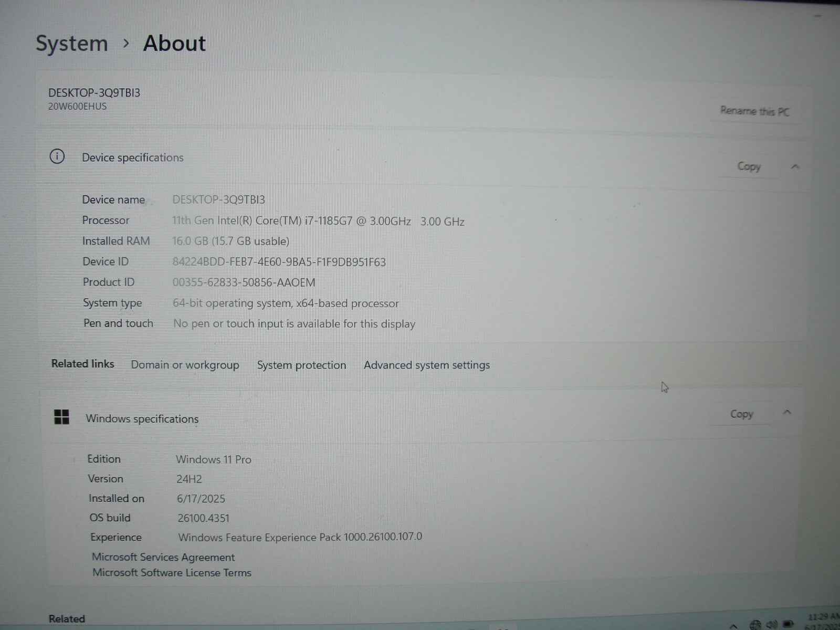
Task: Open Microsoft Software License Terms
Action: click(x=172, y=572)
